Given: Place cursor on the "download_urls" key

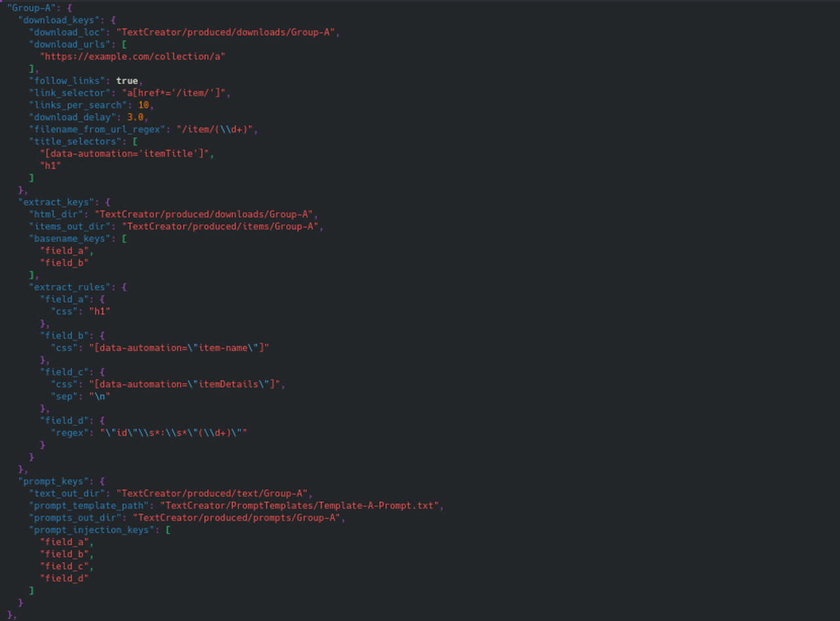Looking at the screenshot, I should pyautogui.click(x=70, y=45).
